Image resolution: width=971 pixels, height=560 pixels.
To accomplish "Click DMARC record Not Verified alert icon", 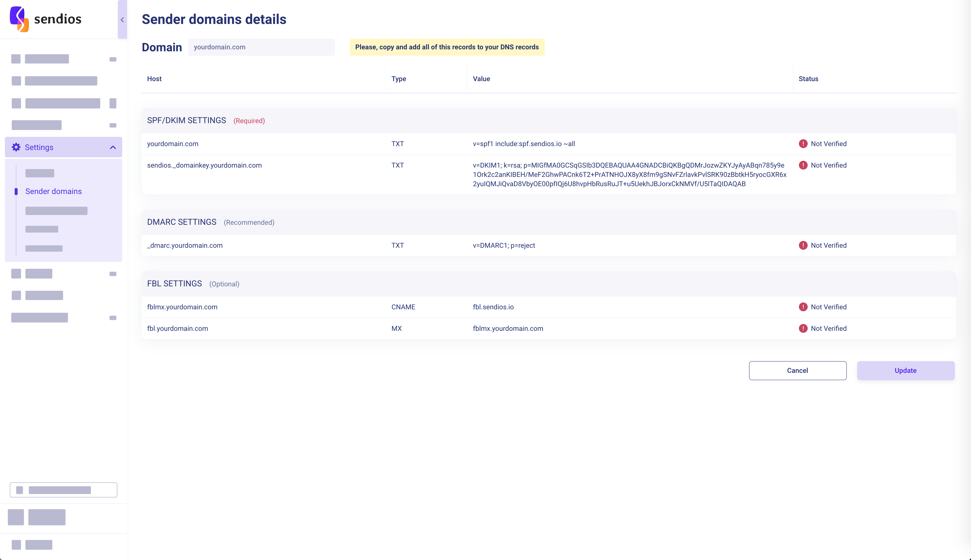I will pyautogui.click(x=803, y=245).
